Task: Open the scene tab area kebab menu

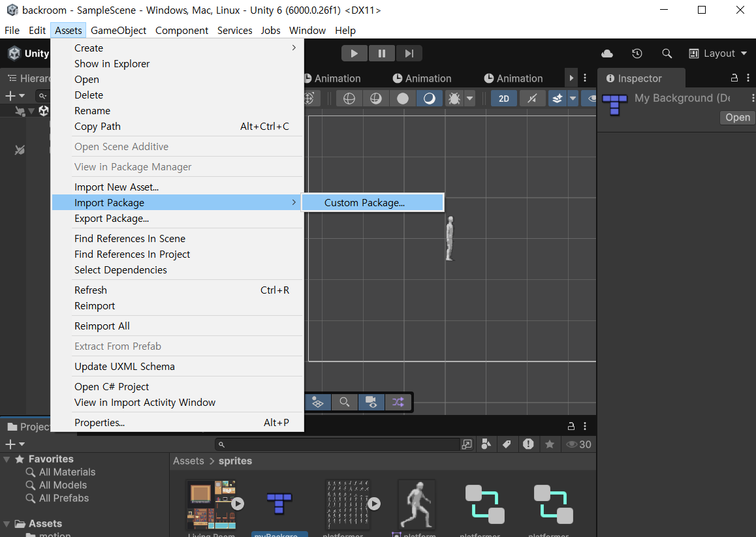Action: 585,78
